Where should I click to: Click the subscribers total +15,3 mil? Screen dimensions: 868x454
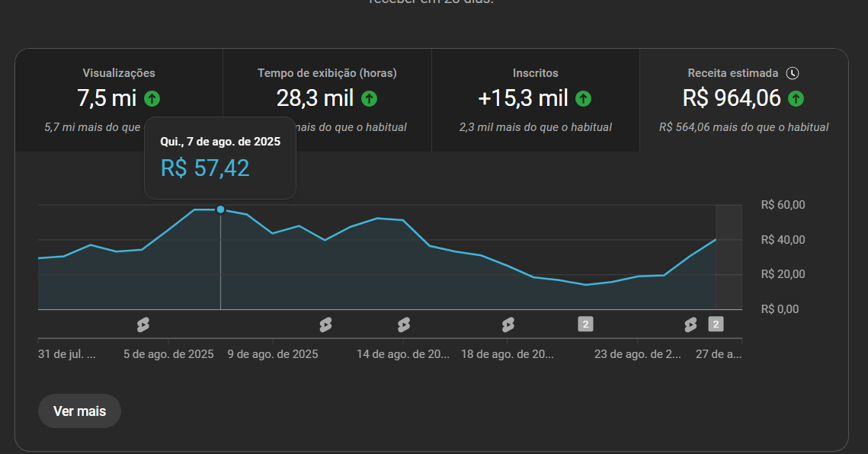[x=523, y=98]
